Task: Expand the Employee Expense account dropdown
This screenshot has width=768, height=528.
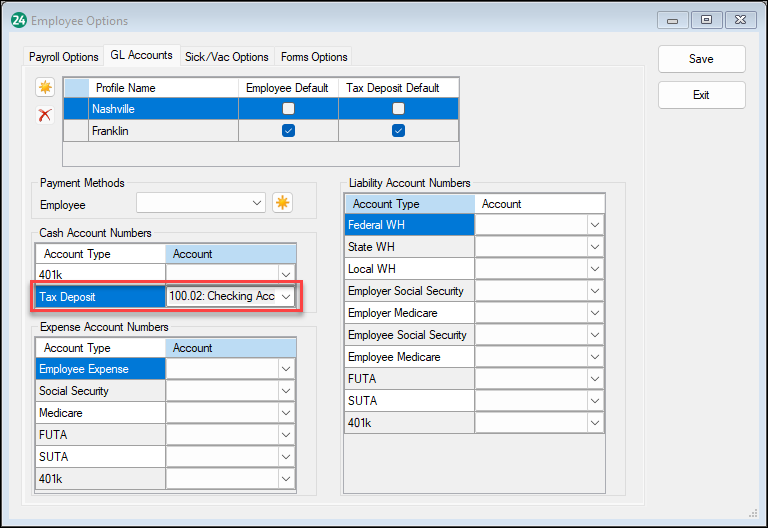Action: tap(286, 370)
